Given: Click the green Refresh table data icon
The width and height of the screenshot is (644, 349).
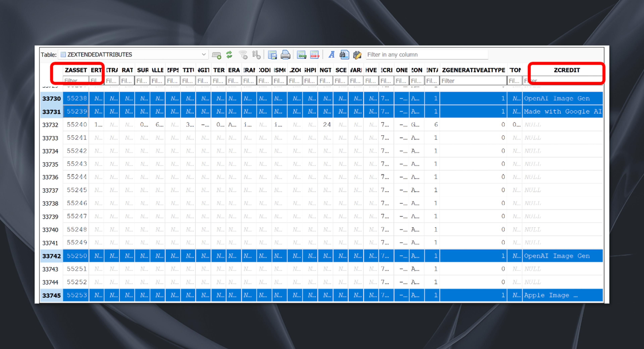Looking at the screenshot, I should pos(229,55).
